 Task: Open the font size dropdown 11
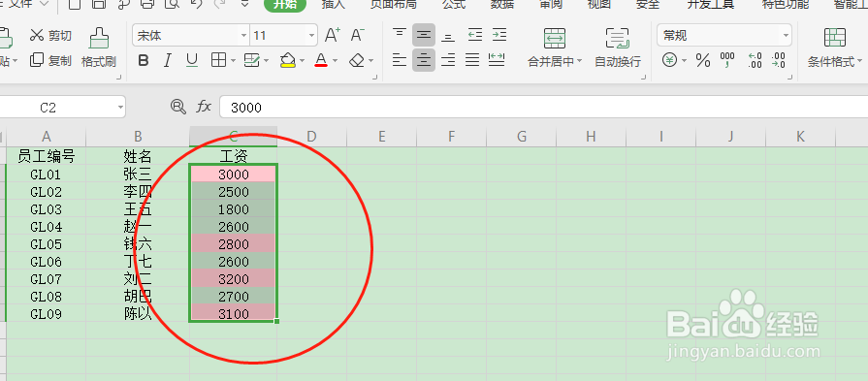click(x=312, y=36)
